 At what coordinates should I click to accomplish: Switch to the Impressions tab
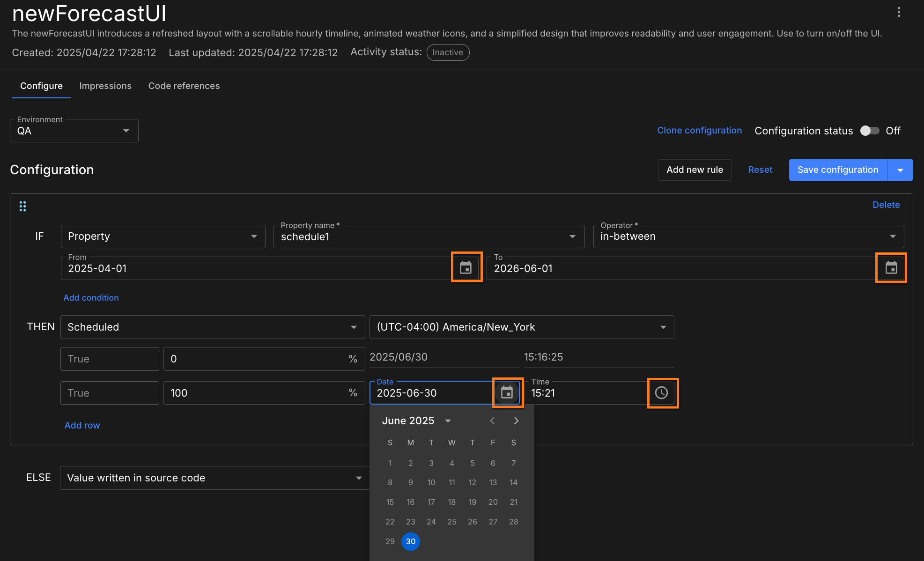[105, 86]
